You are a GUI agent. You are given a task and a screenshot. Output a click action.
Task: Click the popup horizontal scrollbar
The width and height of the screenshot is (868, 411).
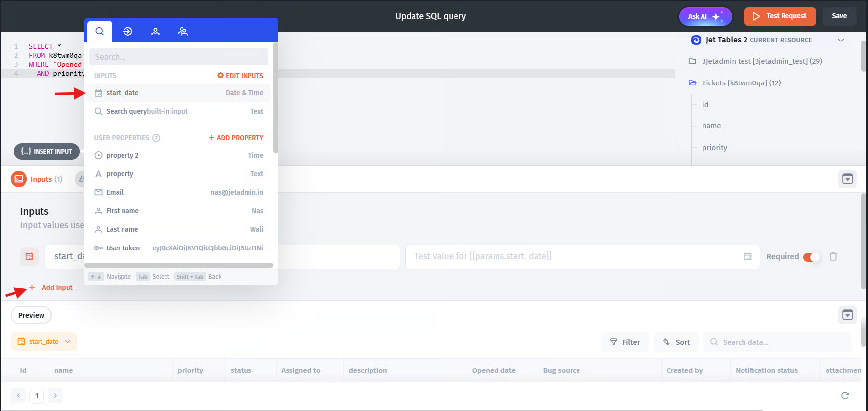179,265
